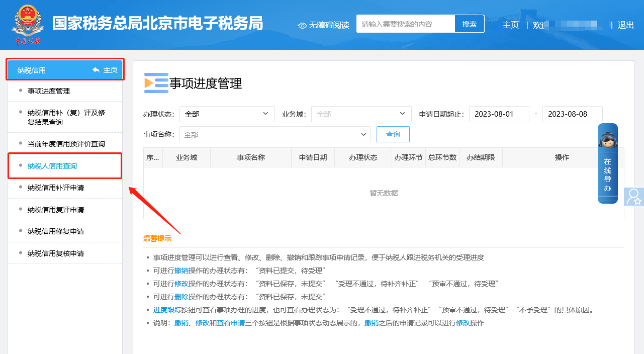Select the start date field showing 2023-08-01
Image resolution: width=644 pixels, height=354 pixels.
click(499, 114)
